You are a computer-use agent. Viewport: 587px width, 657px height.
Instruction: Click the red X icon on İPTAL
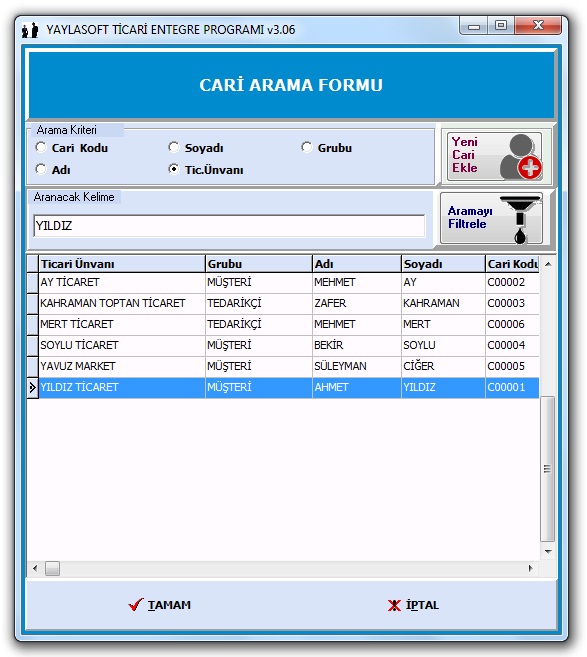click(394, 605)
